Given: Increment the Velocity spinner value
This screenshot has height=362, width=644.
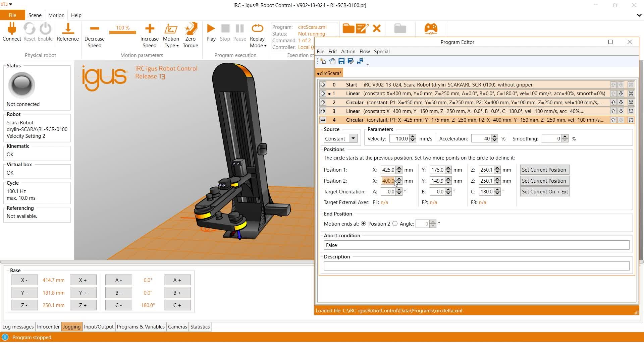Looking at the screenshot, I should [413, 137].
